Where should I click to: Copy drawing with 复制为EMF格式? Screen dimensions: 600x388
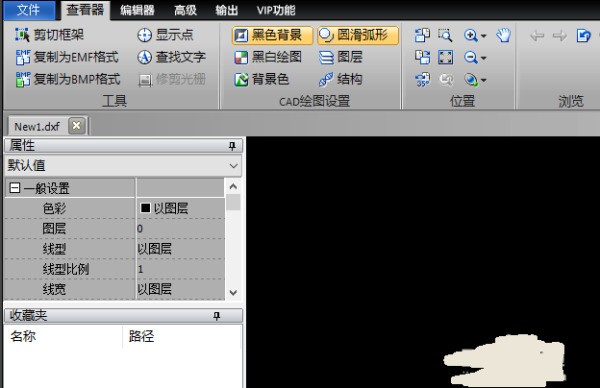click(x=67, y=57)
